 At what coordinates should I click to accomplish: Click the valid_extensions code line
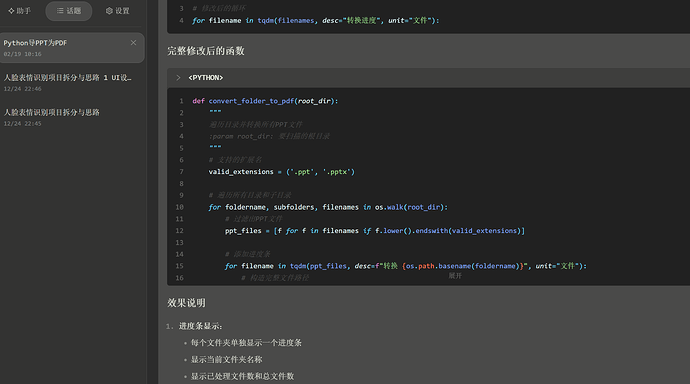point(282,172)
